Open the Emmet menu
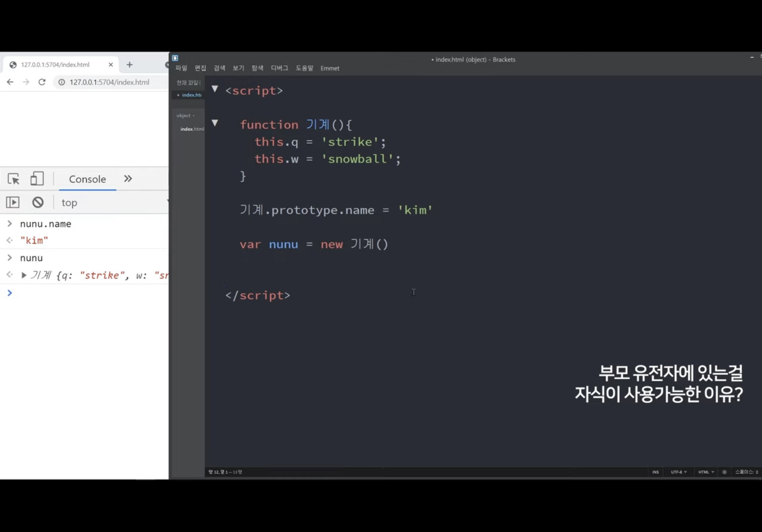Viewport: 762px width, 532px height. (330, 68)
